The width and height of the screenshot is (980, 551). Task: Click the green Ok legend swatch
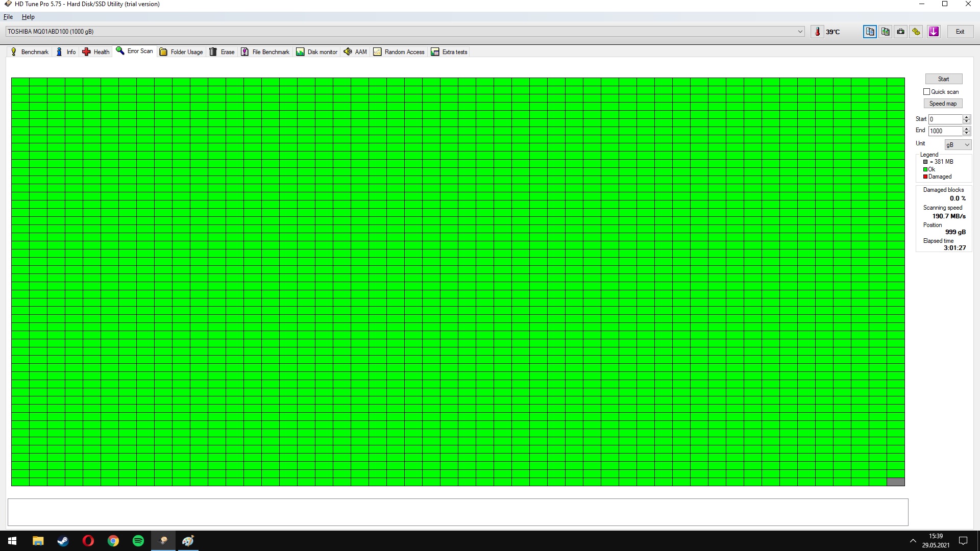925,170
